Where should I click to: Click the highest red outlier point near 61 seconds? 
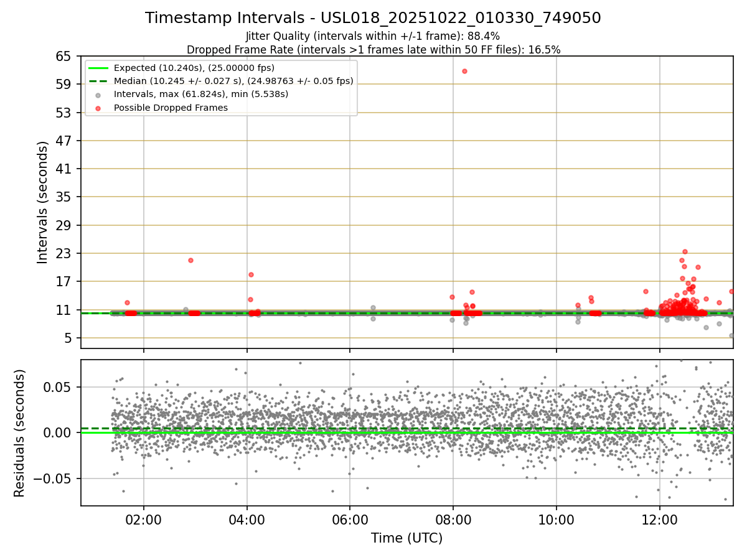coord(464,72)
